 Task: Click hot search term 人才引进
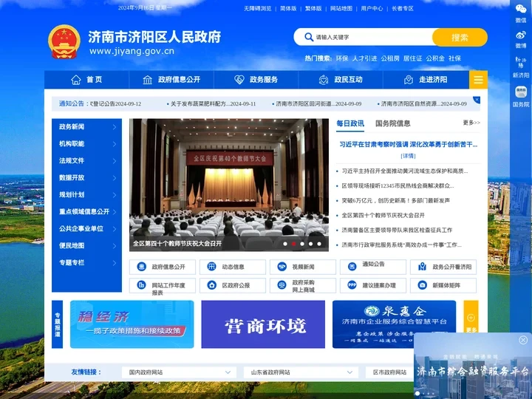click(x=364, y=58)
